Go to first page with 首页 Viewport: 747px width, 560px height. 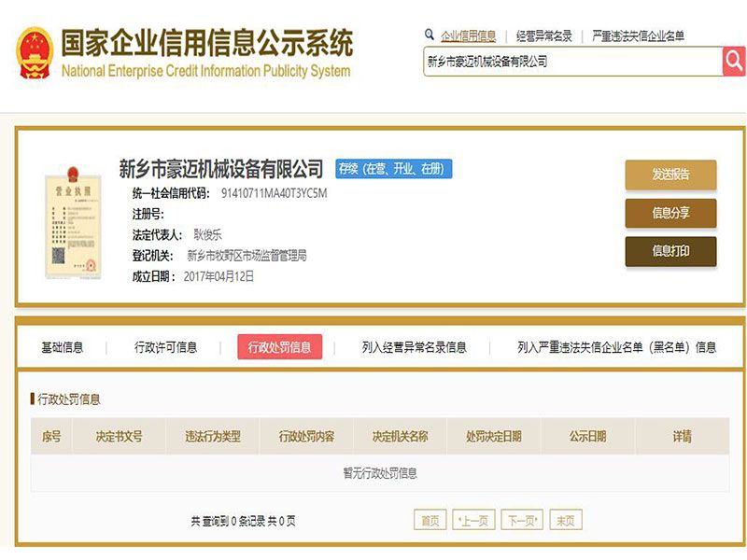(430, 520)
